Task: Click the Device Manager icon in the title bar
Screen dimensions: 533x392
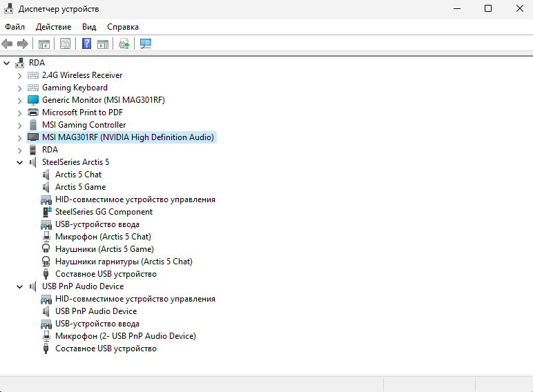Action: [8, 9]
